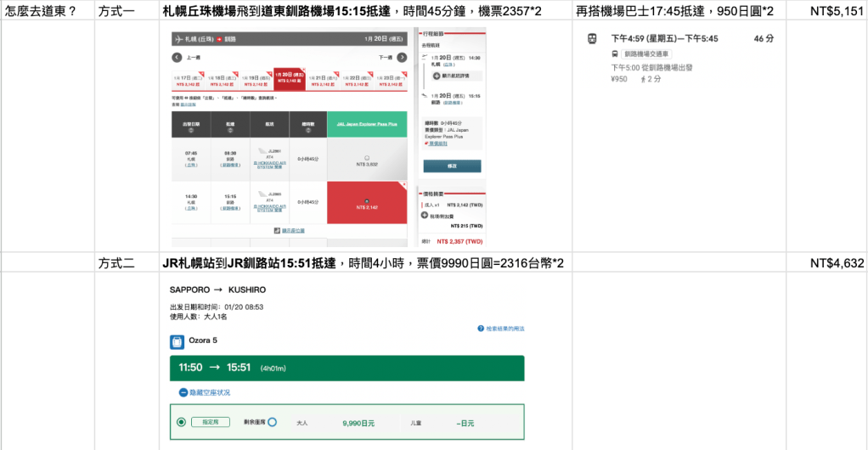The image size is (868, 450).
Task: Click the Ozora 5 train icon
Action: [177, 342]
